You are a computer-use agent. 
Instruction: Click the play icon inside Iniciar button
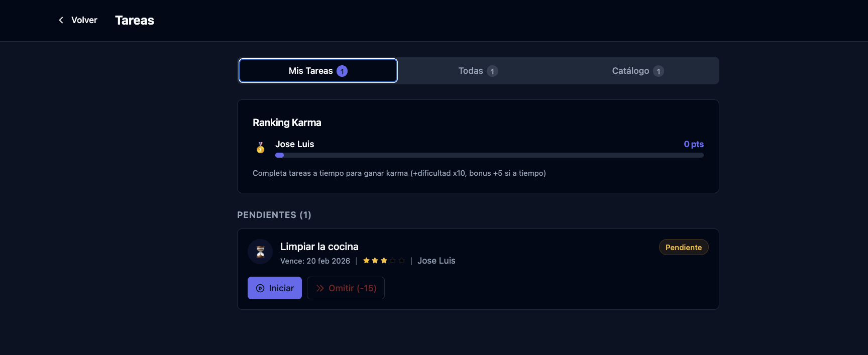point(260,288)
